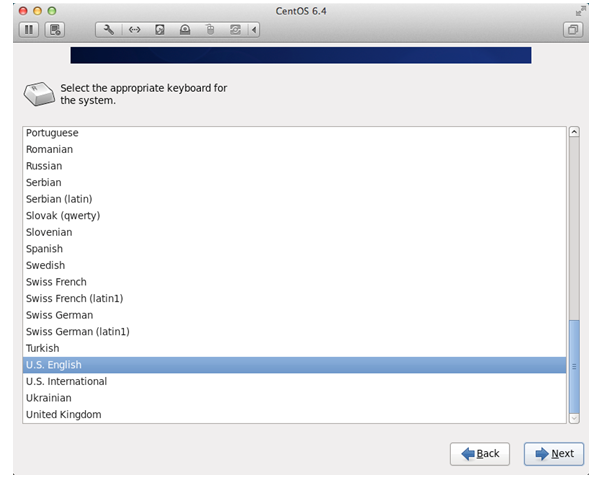Pick U.S. International keyboard
This screenshot has width=600, height=485.
[x=66, y=381]
